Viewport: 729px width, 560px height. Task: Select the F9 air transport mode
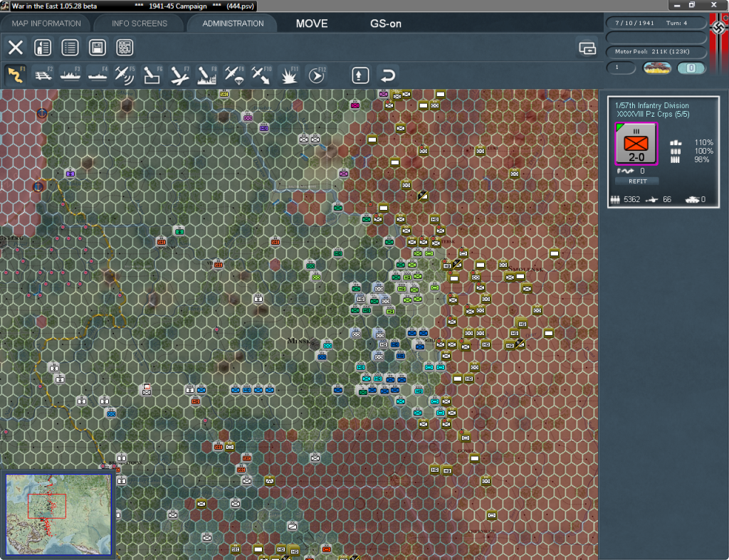(x=234, y=75)
